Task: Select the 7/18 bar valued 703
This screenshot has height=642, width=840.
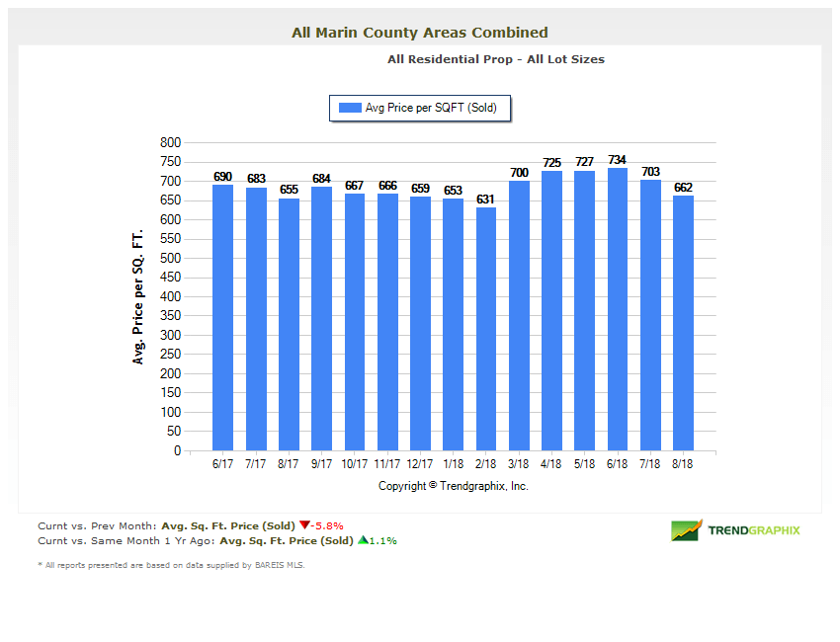Action: tap(650, 316)
